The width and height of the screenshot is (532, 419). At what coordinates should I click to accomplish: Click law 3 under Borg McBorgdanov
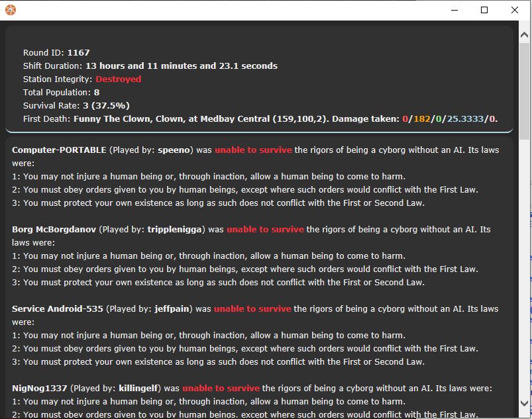pos(218,283)
